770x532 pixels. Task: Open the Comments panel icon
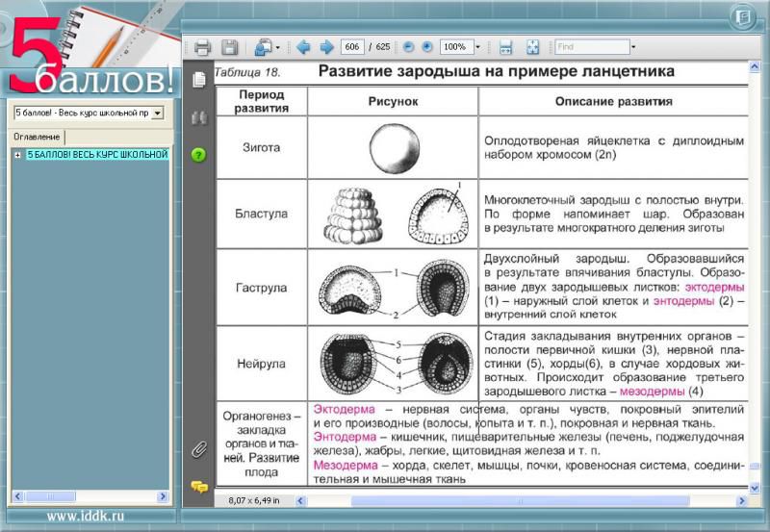click(199, 486)
